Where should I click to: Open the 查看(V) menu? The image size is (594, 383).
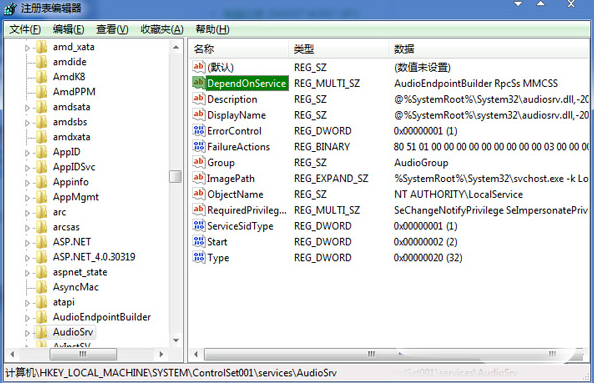(112, 29)
